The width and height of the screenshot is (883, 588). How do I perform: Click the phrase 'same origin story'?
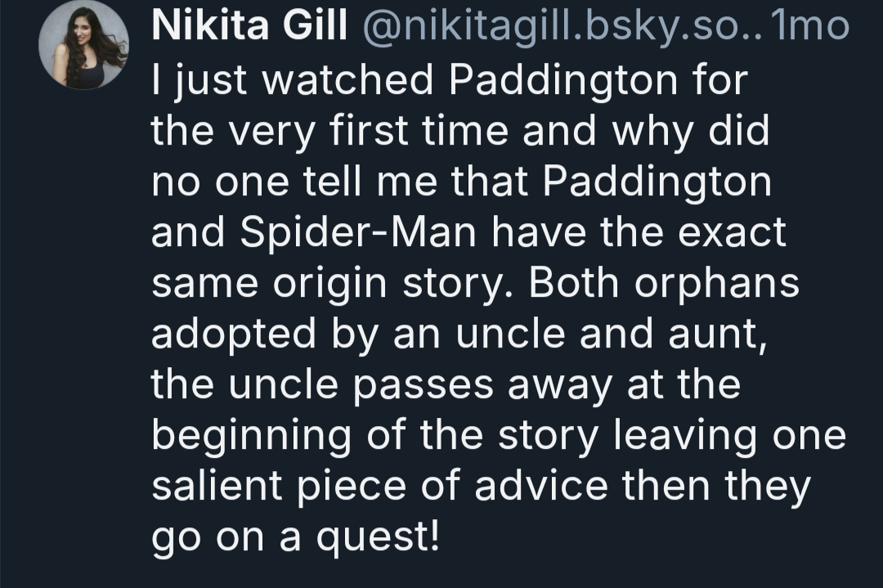(x=335, y=283)
